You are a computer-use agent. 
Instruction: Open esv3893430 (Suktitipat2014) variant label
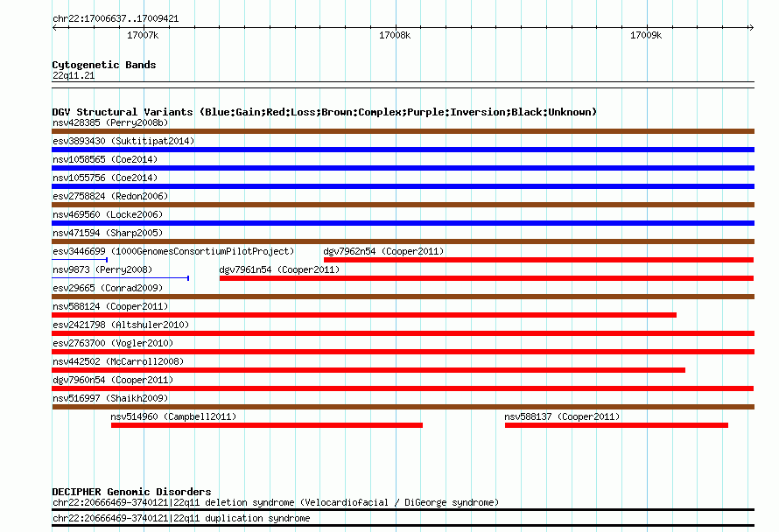click(123, 141)
